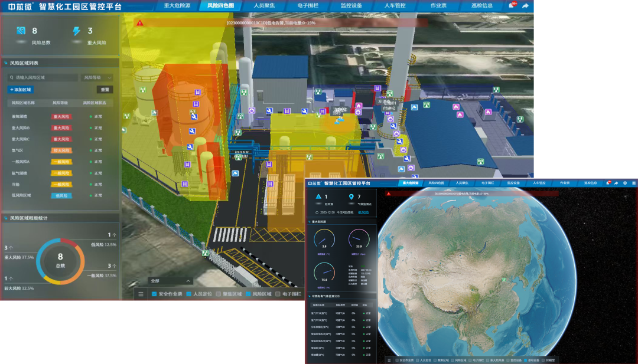
Task: Select the 重大风险B row name
Action: 20,128
